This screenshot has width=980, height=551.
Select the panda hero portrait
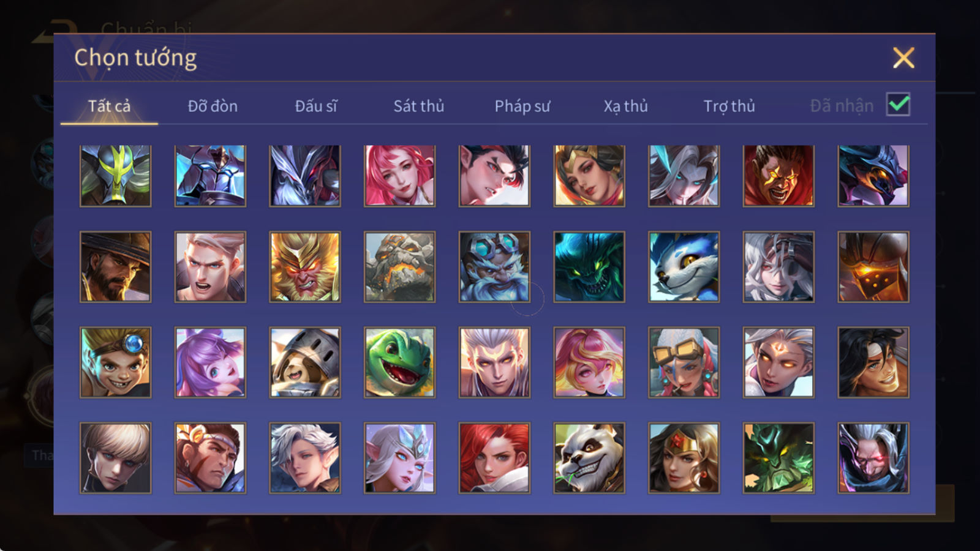[589, 458]
